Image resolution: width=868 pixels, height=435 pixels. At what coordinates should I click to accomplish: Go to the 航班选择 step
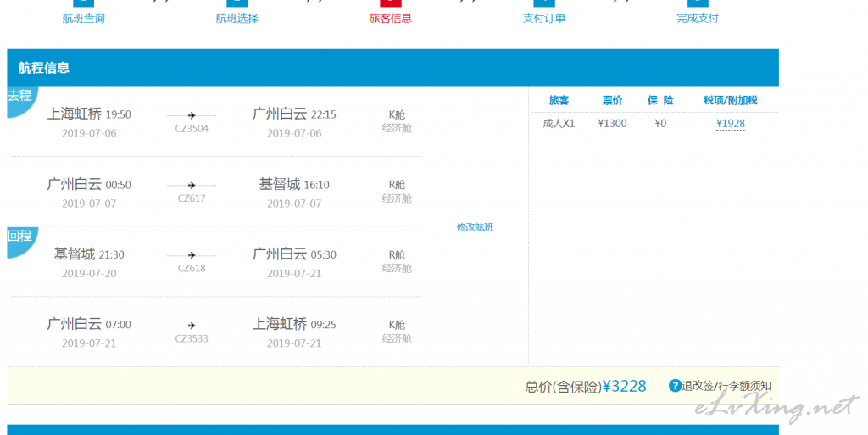coord(237,18)
